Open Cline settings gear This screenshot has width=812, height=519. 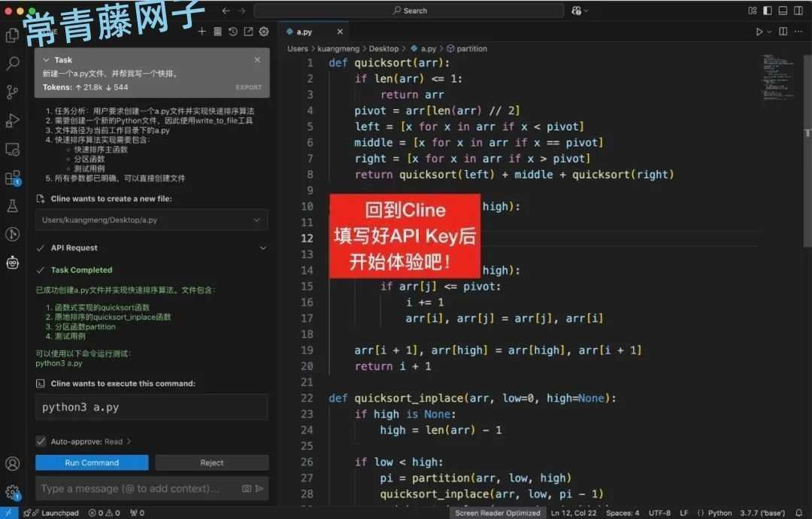[x=264, y=32]
